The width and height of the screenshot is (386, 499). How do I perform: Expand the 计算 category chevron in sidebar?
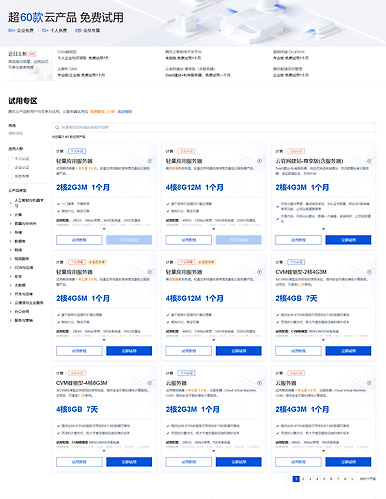[11, 215]
